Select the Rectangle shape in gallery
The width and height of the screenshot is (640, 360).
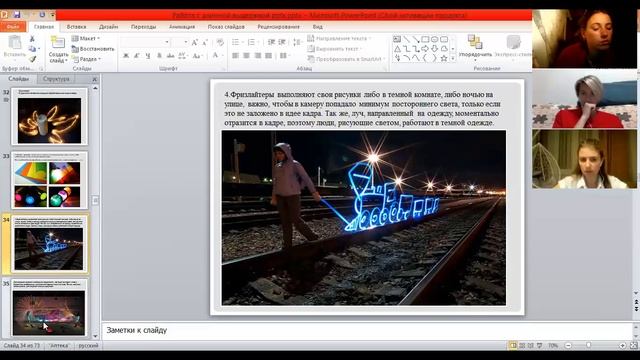[425, 39]
